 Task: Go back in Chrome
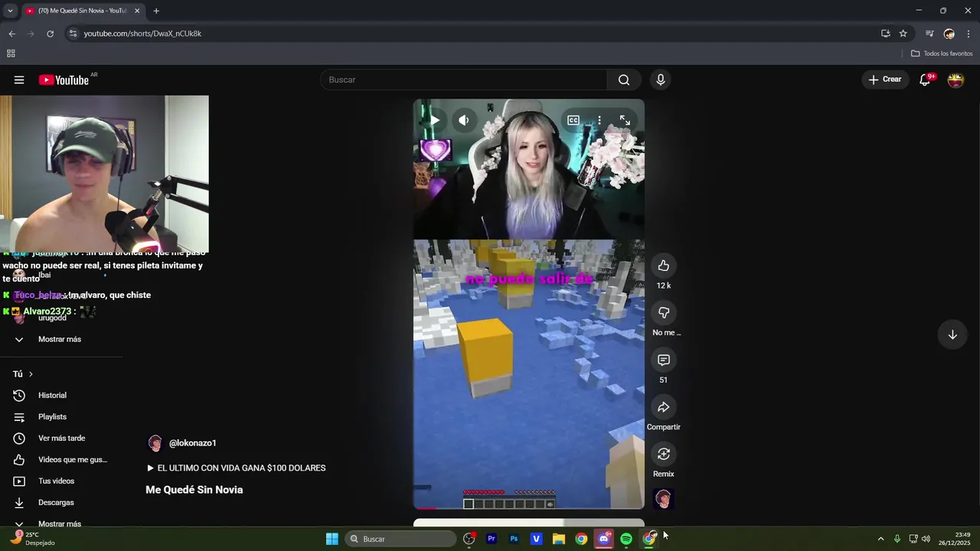click(11, 34)
